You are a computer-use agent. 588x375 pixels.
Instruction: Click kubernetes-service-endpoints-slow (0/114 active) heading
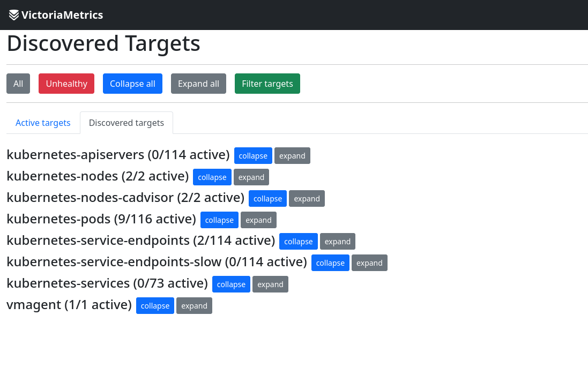157,262
